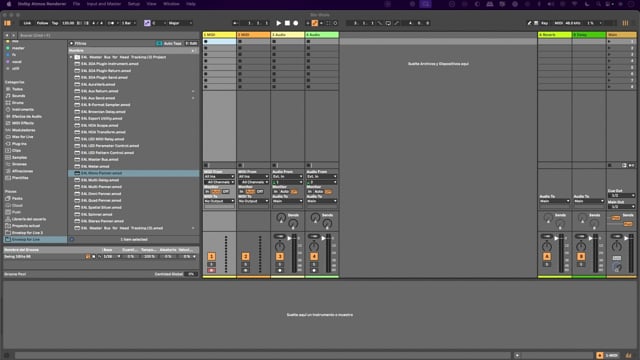The width and height of the screenshot is (640, 360).
Task: Open track 4 Audio To Main dropdown
Action: point(322,201)
